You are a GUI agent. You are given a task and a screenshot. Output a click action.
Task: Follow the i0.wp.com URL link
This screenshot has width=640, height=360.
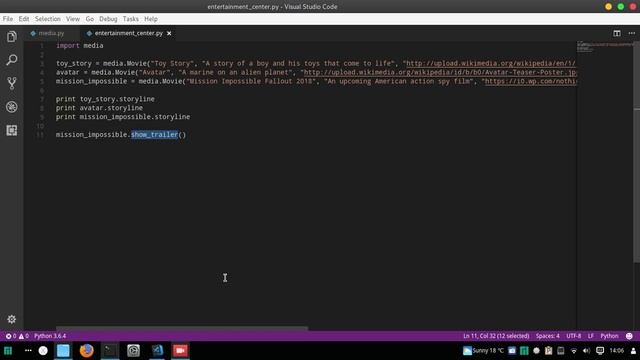[531, 81]
